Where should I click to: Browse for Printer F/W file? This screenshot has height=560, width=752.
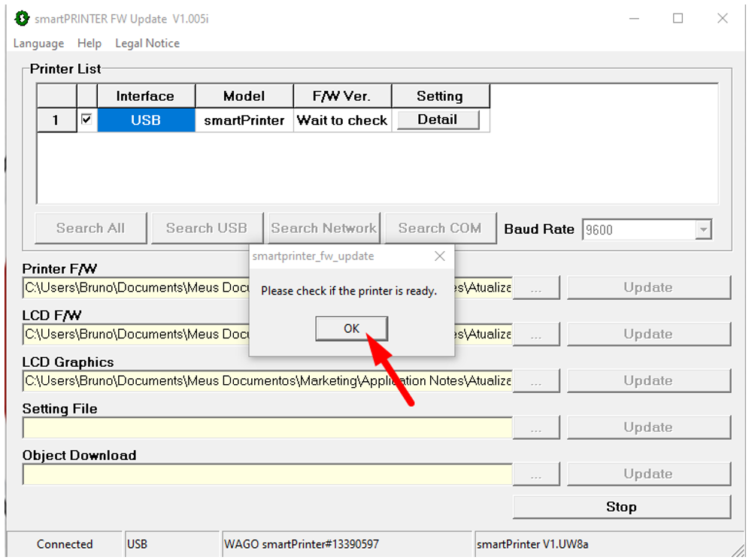tap(535, 288)
